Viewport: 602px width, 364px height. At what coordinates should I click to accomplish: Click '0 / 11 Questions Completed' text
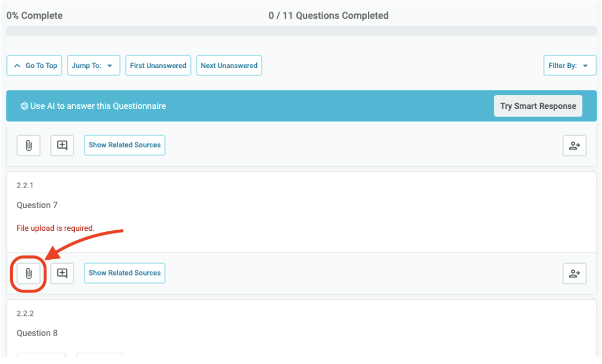point(329,16)
